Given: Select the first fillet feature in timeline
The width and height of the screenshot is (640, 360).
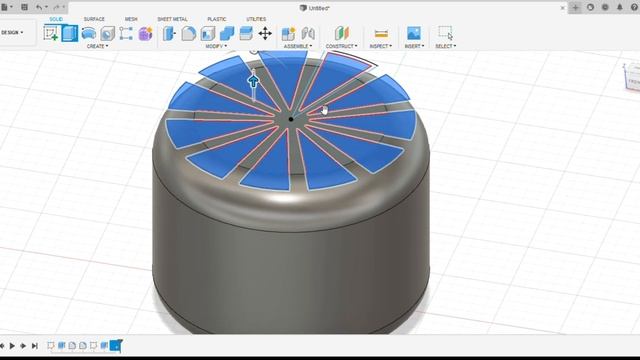Looking at the screenshot, I should (72, 346).
